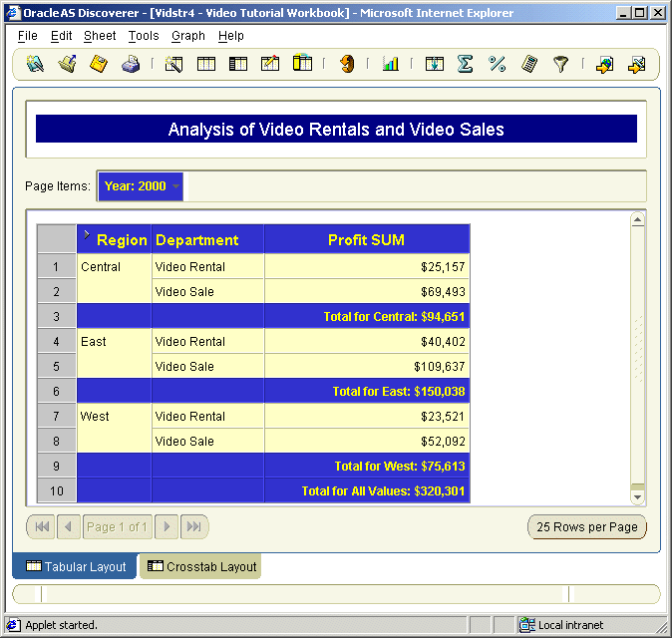Open the graph bar chart icon

tap(391, 64)
